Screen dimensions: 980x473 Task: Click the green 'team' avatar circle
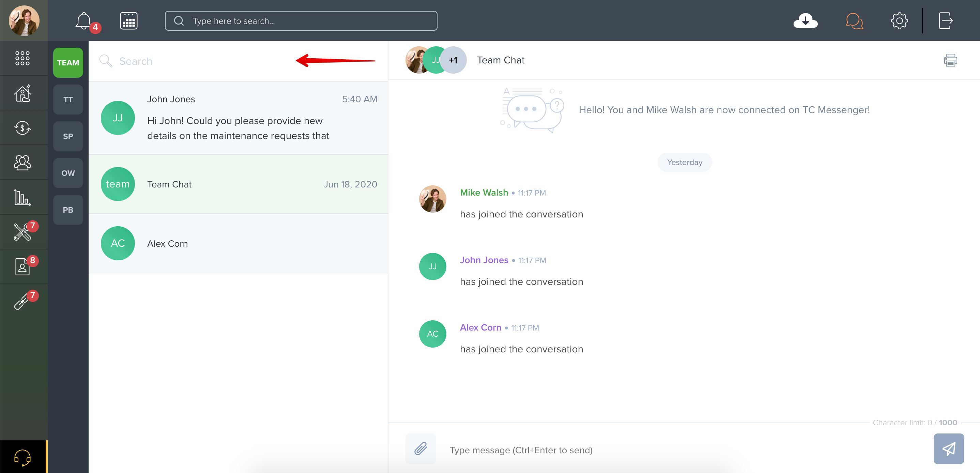(x=118, y=184)
